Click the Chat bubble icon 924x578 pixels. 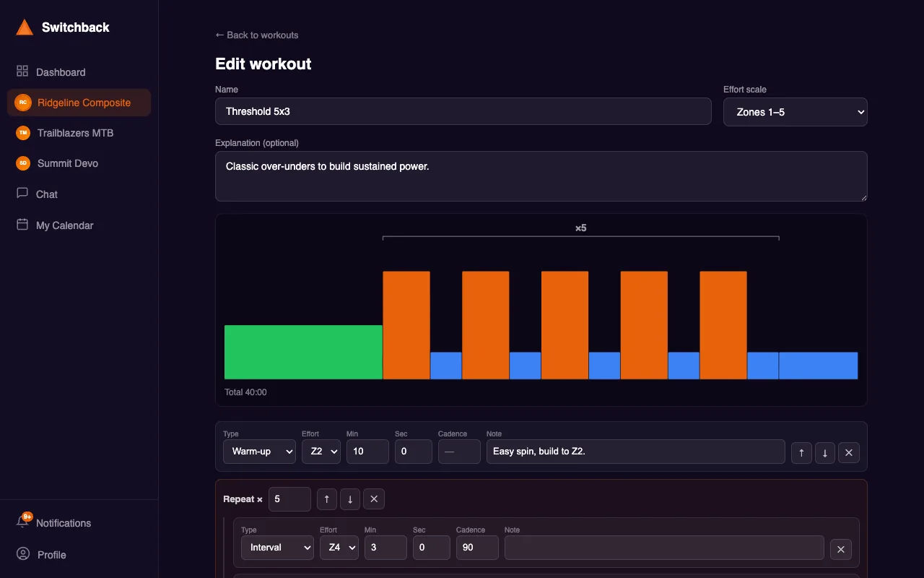click(22, 194)
